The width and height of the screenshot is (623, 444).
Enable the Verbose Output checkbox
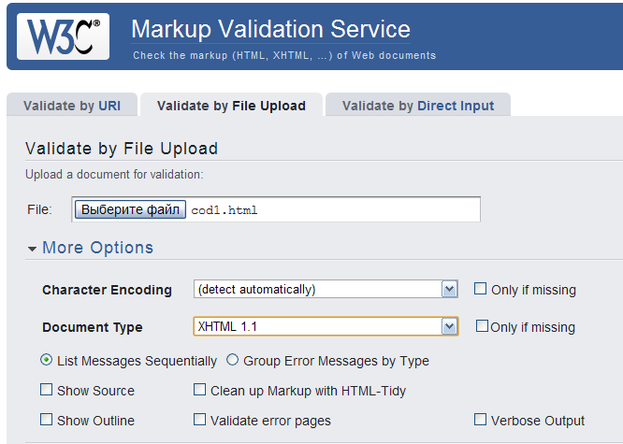[481, 420]
